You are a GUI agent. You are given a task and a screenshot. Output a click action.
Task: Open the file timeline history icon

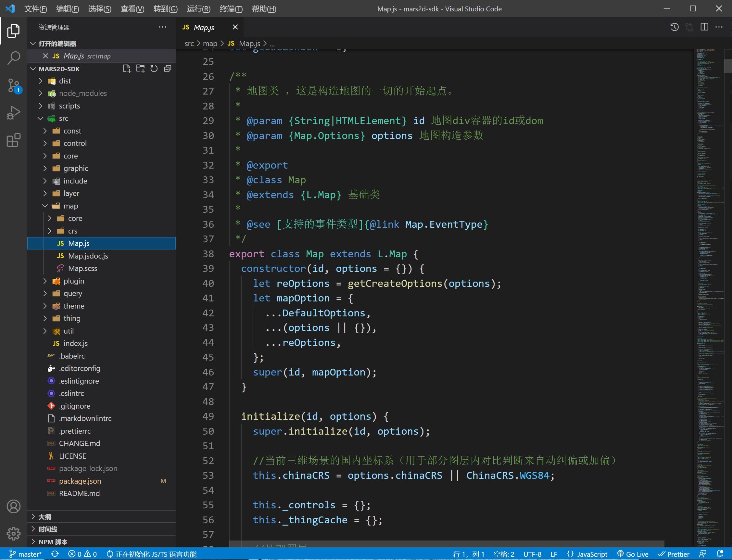675,27
